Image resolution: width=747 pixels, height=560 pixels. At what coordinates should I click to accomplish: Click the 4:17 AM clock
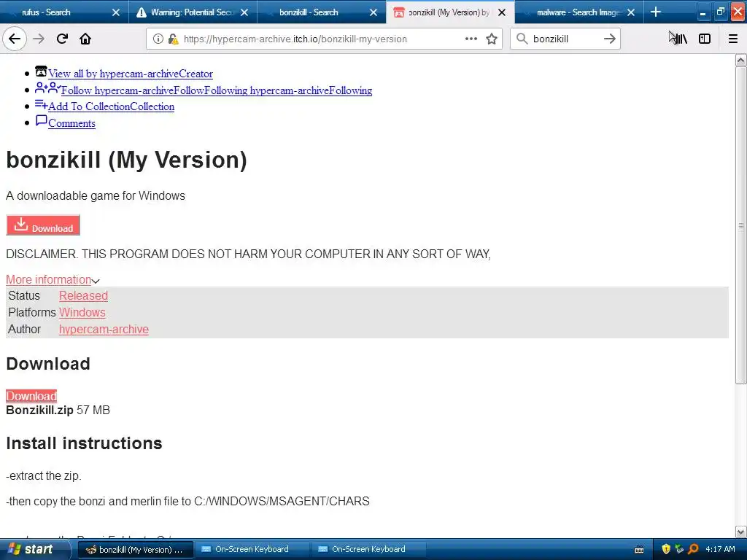[x=720, y=549]
